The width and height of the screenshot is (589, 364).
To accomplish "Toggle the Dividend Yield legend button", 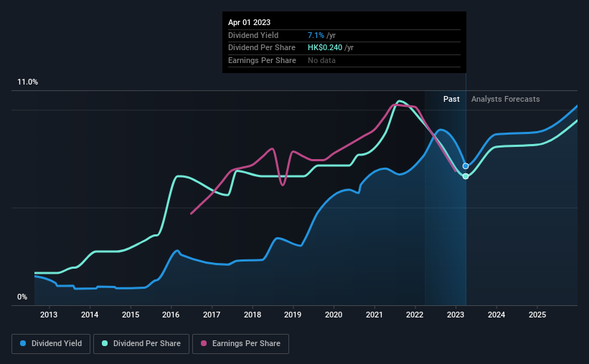I will [x=51, y=344].
